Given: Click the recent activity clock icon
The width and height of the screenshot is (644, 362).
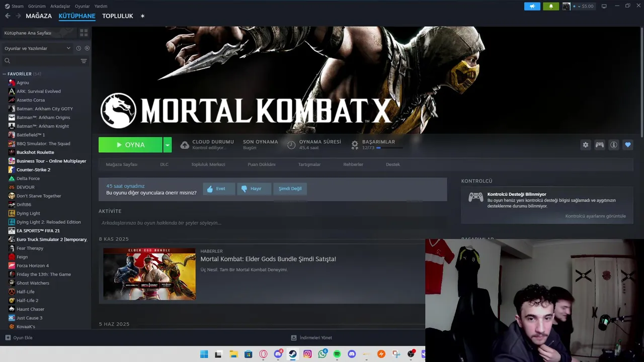Looking at the screenshot, I should tap(78, 48).
